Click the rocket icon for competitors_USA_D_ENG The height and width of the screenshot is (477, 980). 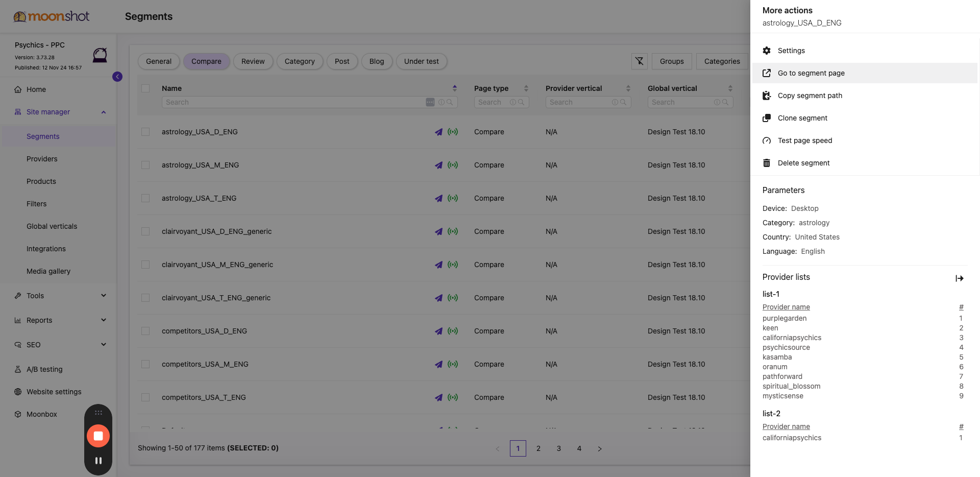click(x=438, y=331)
